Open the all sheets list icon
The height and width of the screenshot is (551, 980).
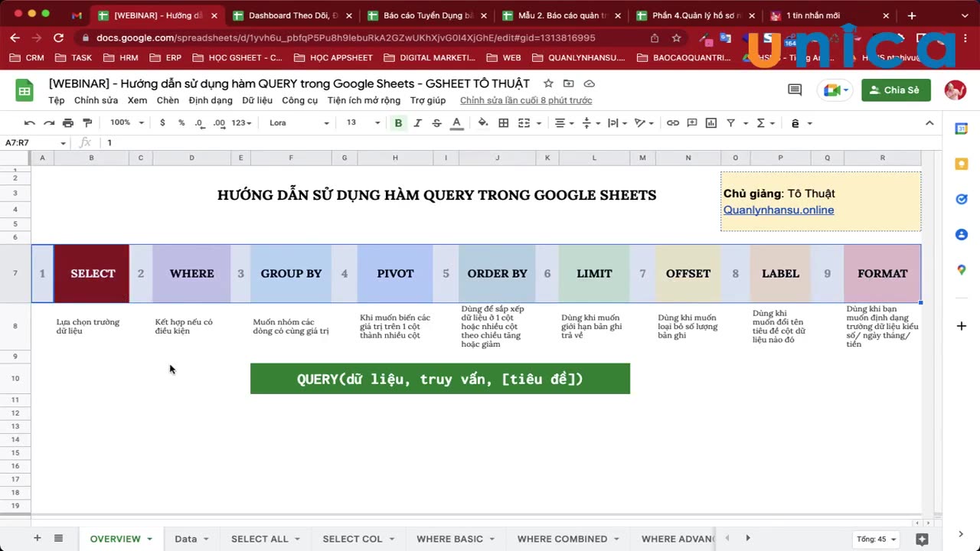(x=58, y=539)
